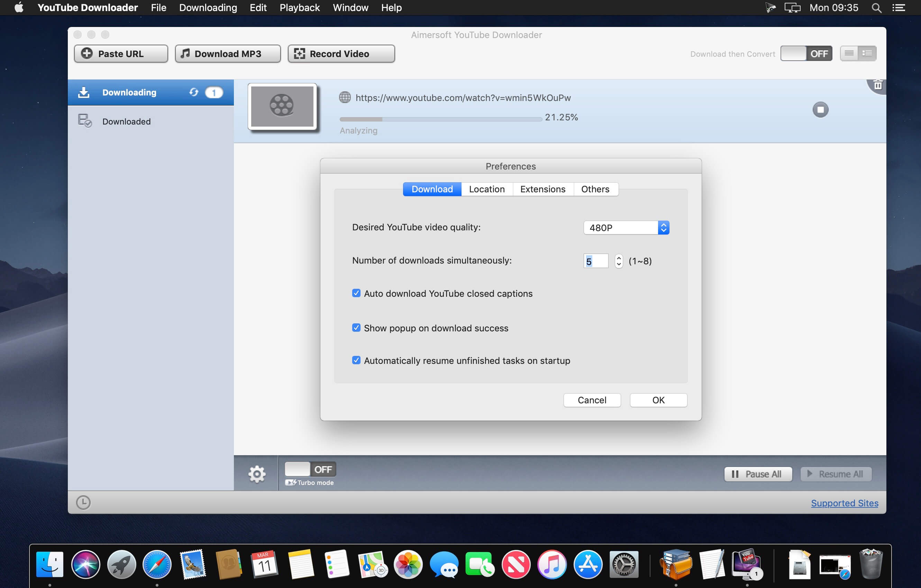The image size is (921, 588).
Task: Increase simultaneous downloads using stepper arrow
Action: (618, 257)
